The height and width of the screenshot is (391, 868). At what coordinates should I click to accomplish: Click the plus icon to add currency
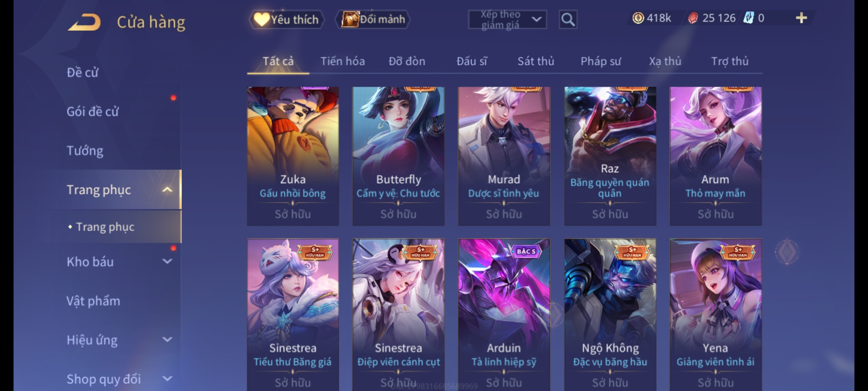click(x=801, y=18)
